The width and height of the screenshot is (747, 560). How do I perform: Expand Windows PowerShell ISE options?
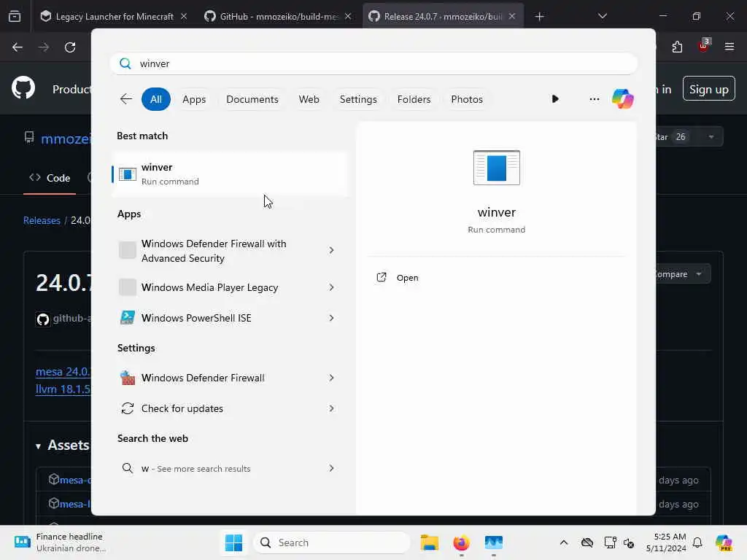332,318
